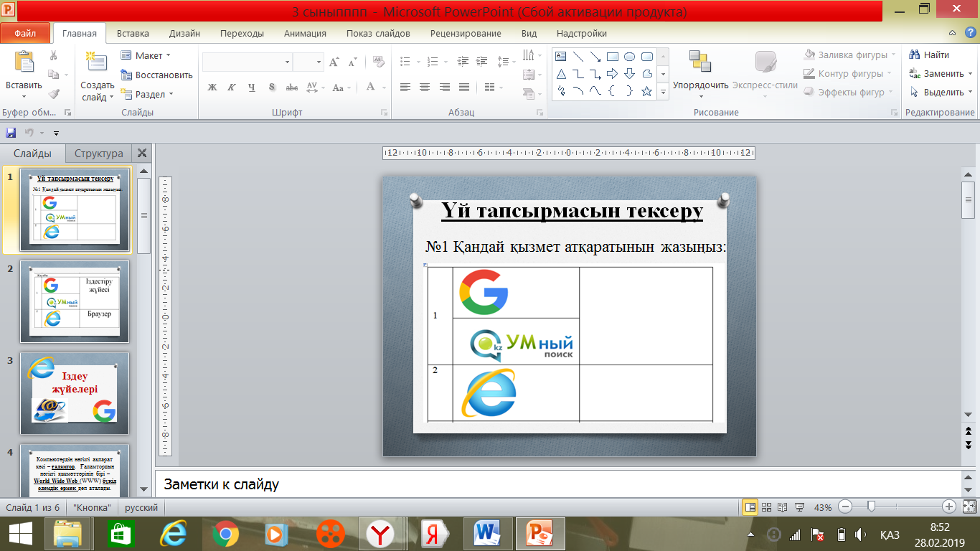Click the zoom slider in status bar
The height and width of the screenshot is (551, 980).
click(x=872, y=507)
